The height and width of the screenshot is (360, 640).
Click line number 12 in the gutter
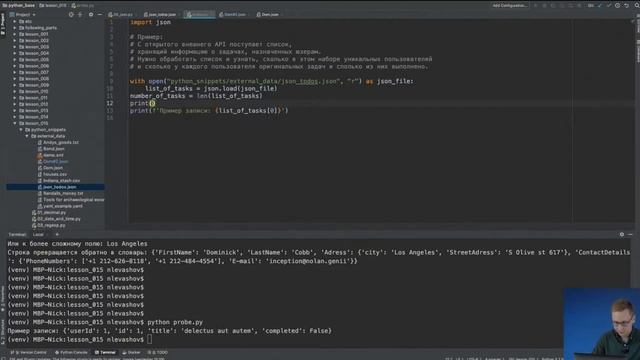110,103
